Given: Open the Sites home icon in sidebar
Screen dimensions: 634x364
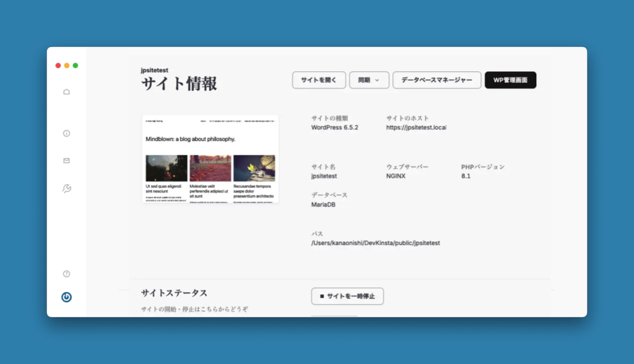Looking at the screenshot, I should click(x=66, y=91).
